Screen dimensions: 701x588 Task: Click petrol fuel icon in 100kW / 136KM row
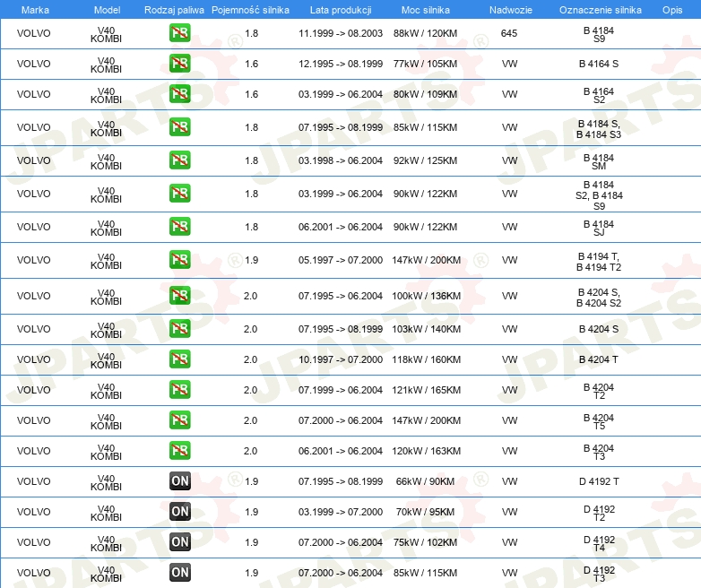point(179,296)
